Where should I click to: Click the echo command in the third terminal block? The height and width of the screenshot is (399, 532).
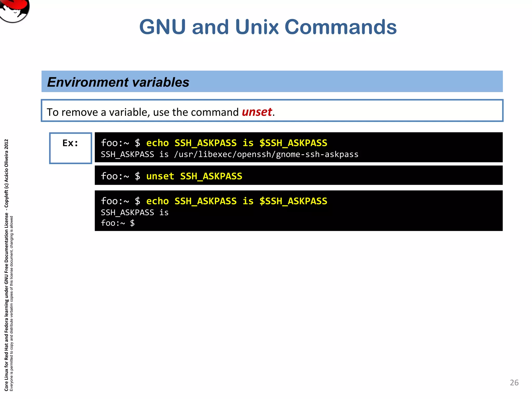pyautogui.click(x=236, y=201)
